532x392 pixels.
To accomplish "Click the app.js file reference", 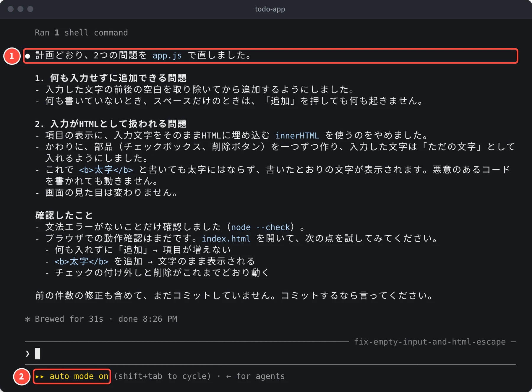I will (167, 55).
